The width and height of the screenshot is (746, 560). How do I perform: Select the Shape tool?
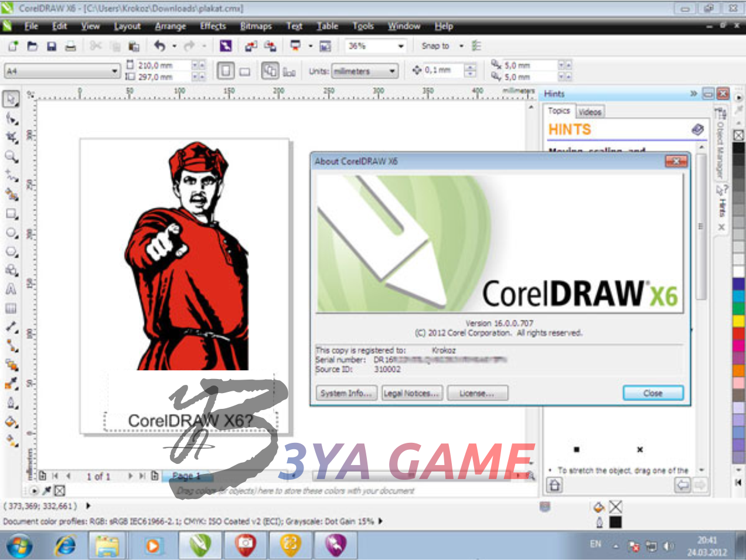click(11, 118)
